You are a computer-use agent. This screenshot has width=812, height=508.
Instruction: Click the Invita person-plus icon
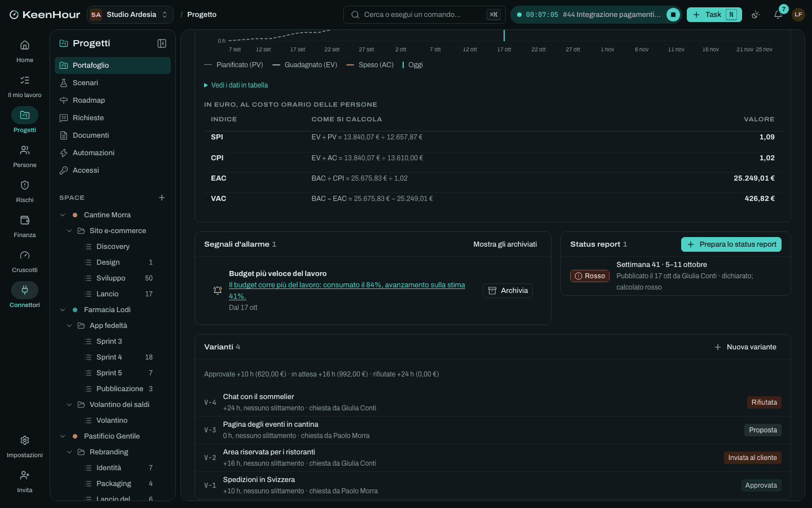click(25, 475)
